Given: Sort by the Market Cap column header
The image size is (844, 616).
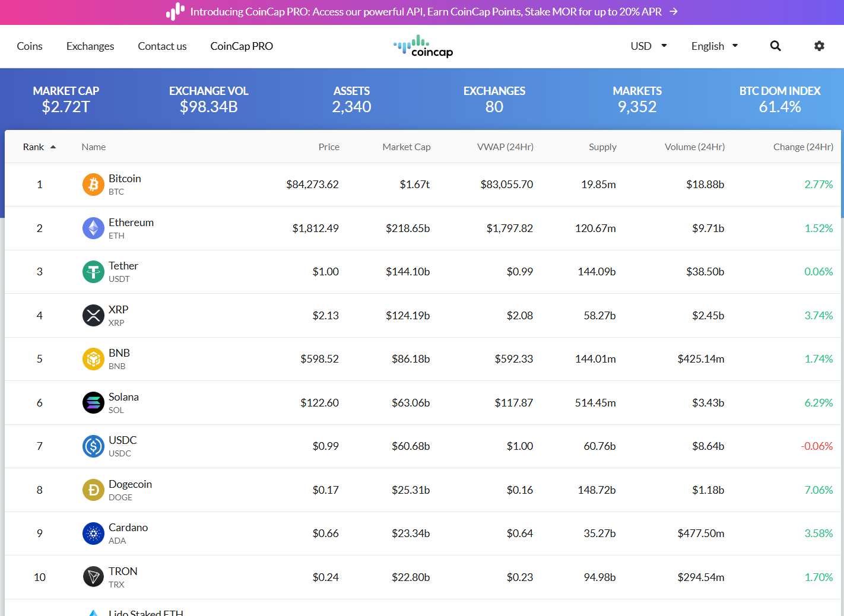Looking at the screenshot, I should tap(407, 147).
